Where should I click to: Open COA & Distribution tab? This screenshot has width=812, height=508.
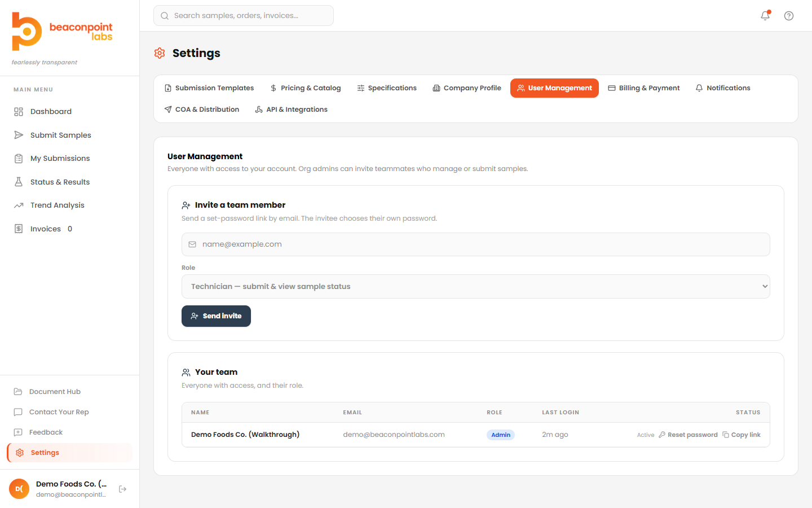[201, 110]
